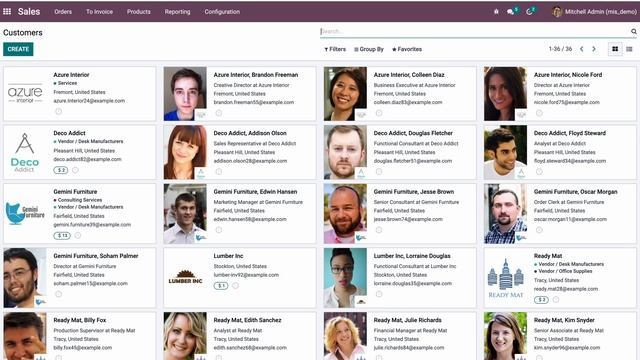Click the $ 2 sales badge on Ready Mat
The width and height of the screenshot is (640, 360).
541,300
